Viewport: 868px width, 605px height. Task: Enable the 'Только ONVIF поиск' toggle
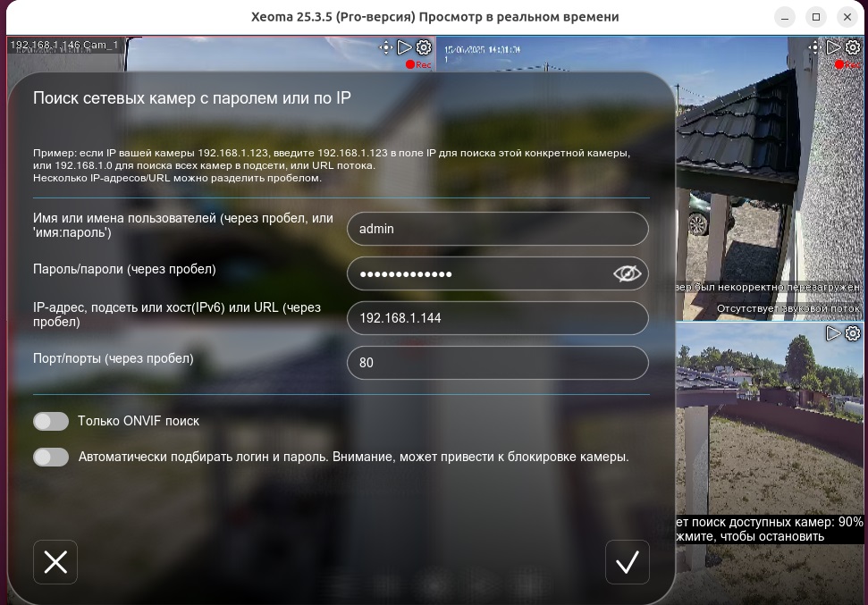coord(51,421)
